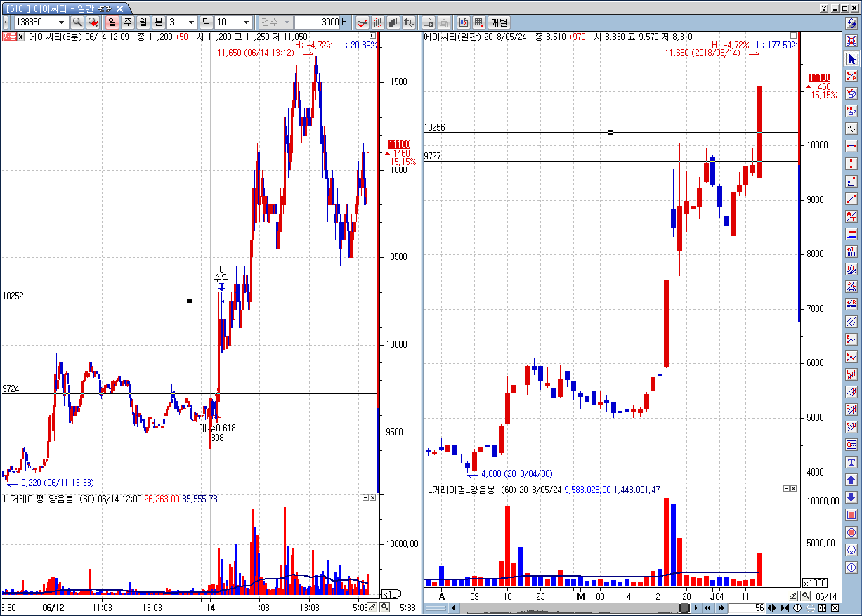Toggle the 주 (weekly) period button
Screen dimensions: 862x616
[127, 22]
